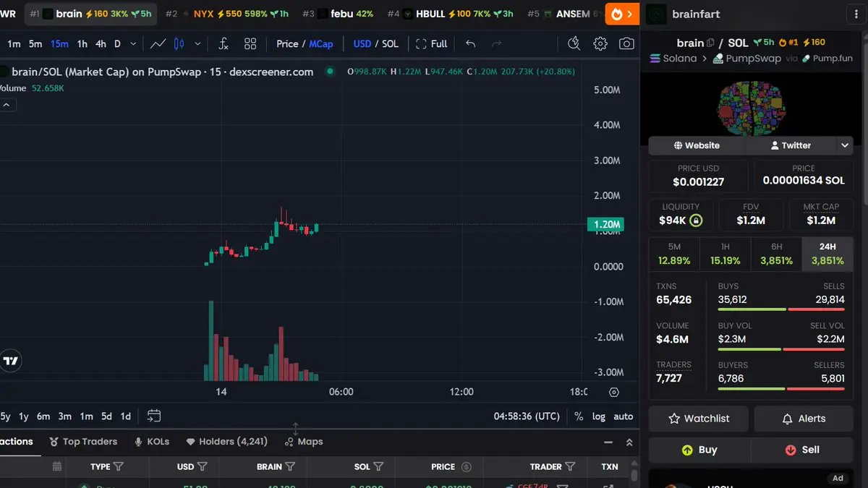This screenshot has width=868, height=488.
Task: Collapse the indicator legend arrow under Volume
Action: (x=6, y=105)
